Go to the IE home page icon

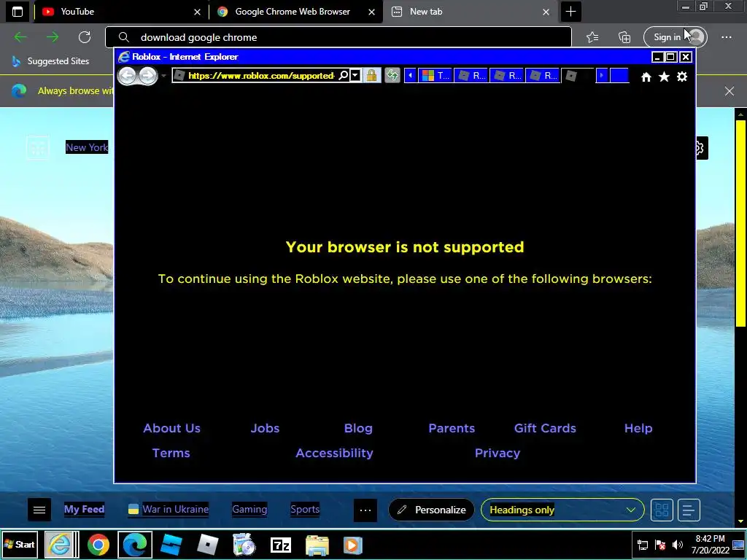click(646, 77)
